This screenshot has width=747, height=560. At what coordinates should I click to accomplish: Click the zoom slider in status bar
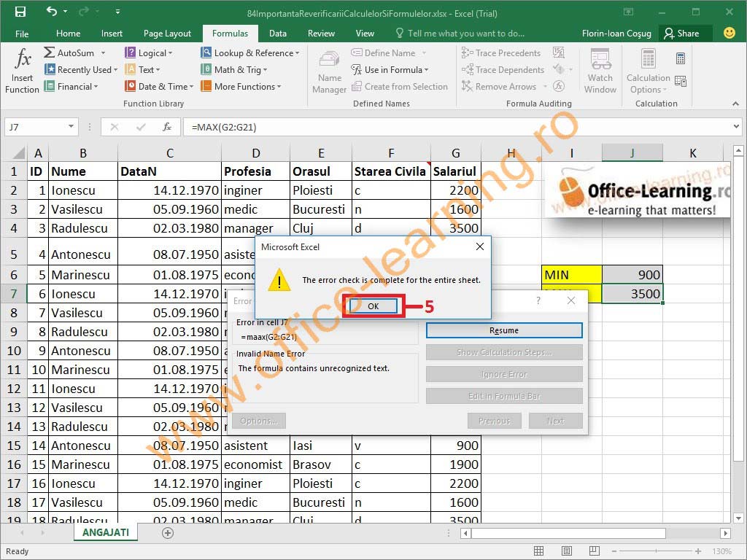coord(656,551)
